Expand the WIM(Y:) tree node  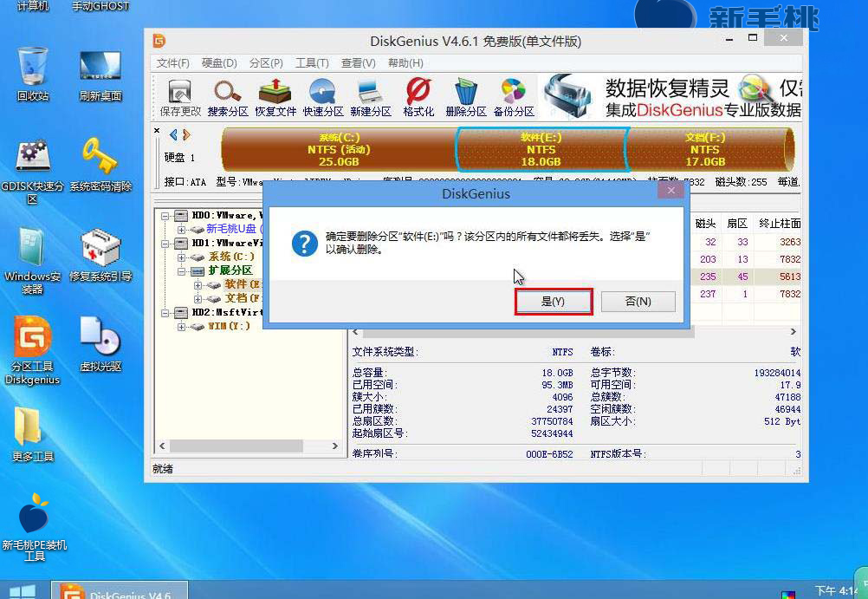point(181,327)
